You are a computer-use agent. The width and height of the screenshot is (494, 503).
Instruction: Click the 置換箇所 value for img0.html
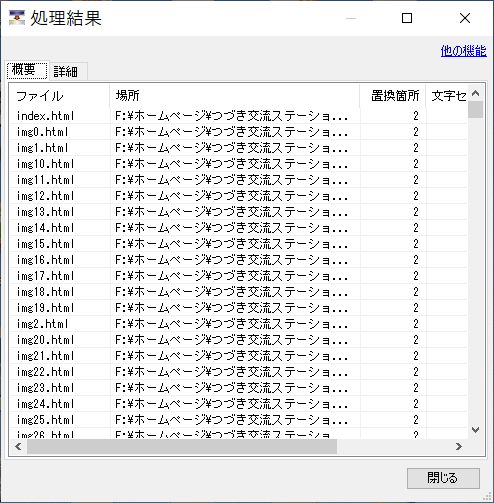coord(416,132)
